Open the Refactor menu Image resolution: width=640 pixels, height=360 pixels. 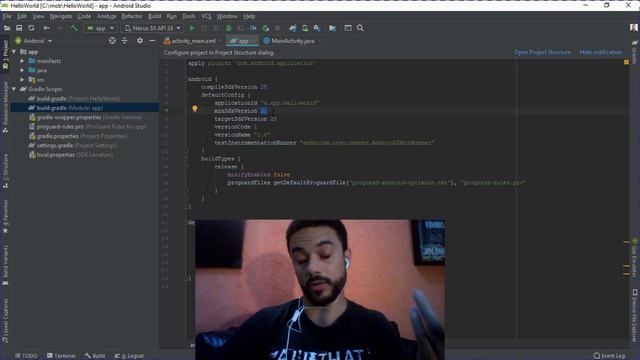coord(132,16)
